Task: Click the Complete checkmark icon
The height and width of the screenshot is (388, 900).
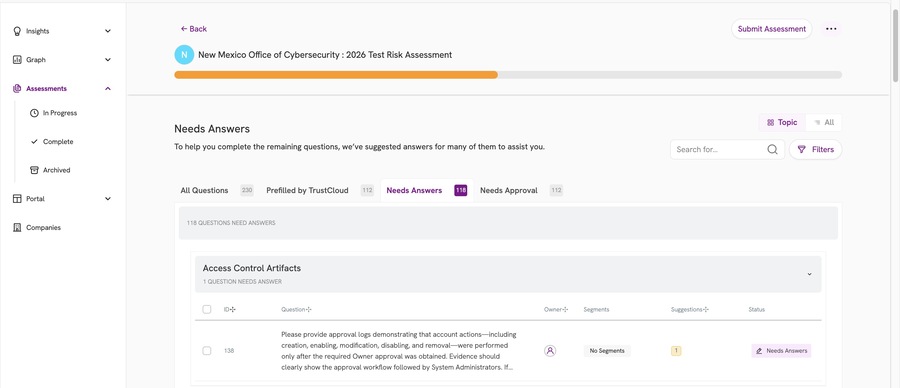Action: [34, 142]
